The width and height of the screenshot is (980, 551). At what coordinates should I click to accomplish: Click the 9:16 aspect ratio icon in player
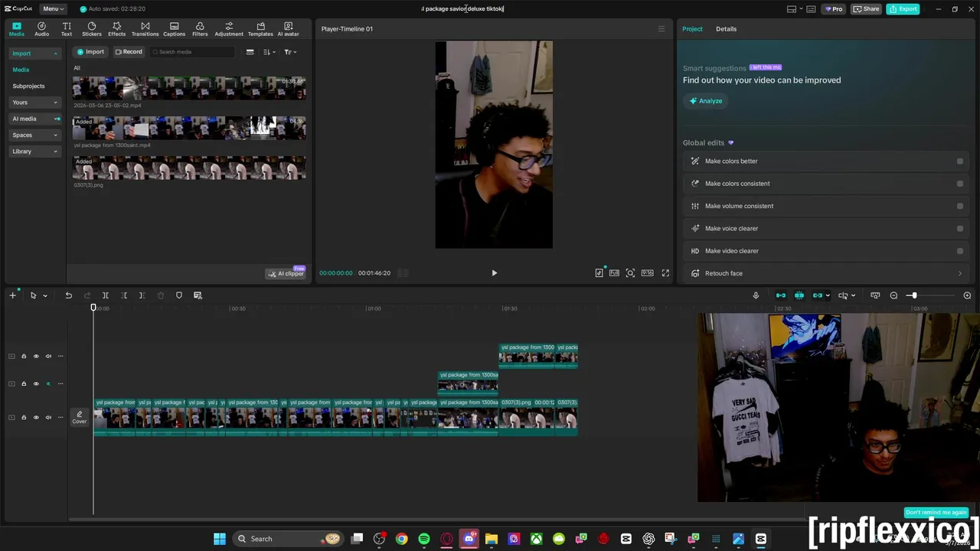[648, 273]
